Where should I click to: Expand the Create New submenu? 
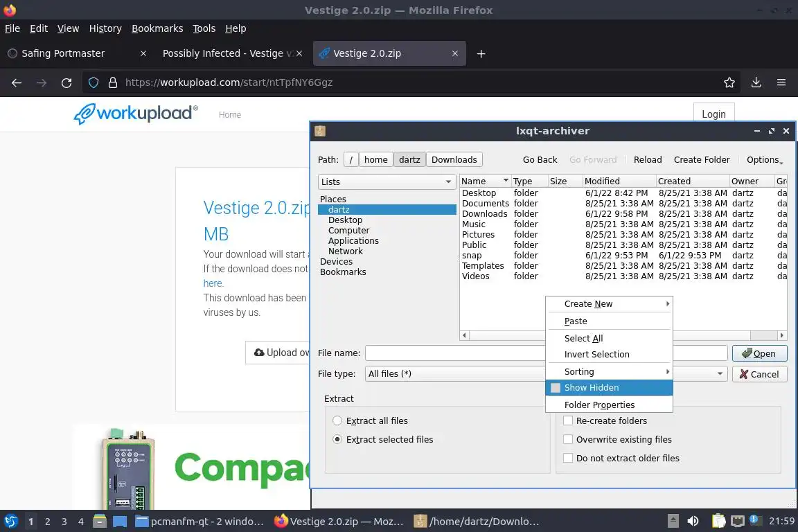click(609, 304)
